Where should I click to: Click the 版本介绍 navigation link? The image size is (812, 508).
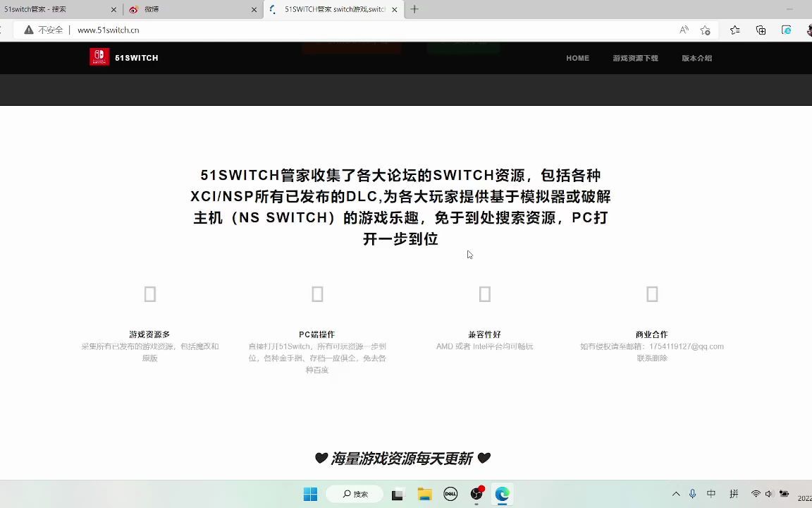(x=696, y=58)
